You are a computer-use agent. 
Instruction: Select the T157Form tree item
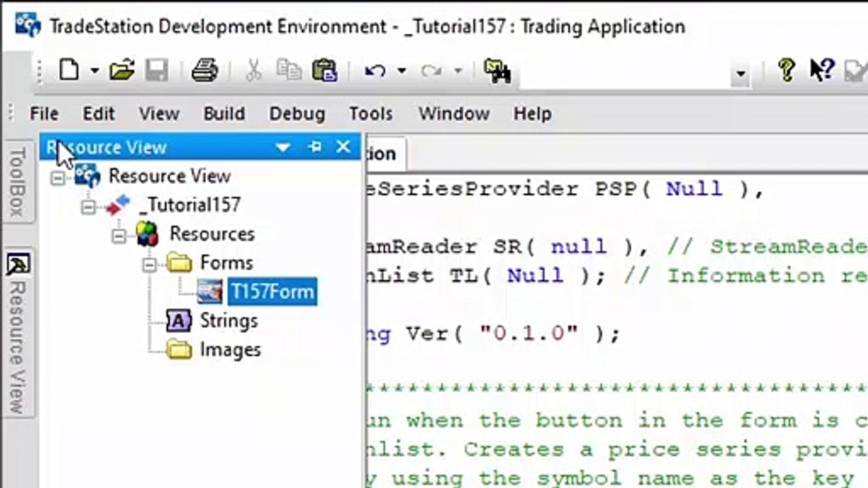(272, 292)
